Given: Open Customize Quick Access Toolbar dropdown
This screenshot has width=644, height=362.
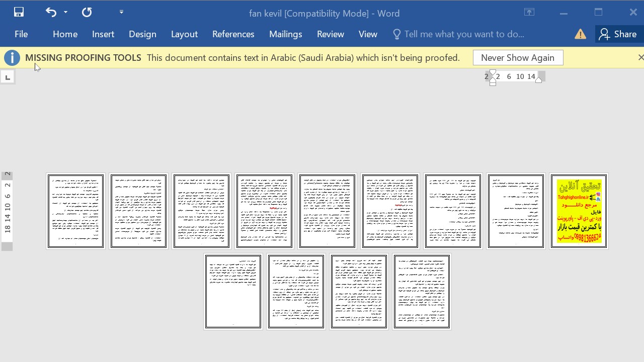Looking at the screenshot, I should [x=121, y=12].
